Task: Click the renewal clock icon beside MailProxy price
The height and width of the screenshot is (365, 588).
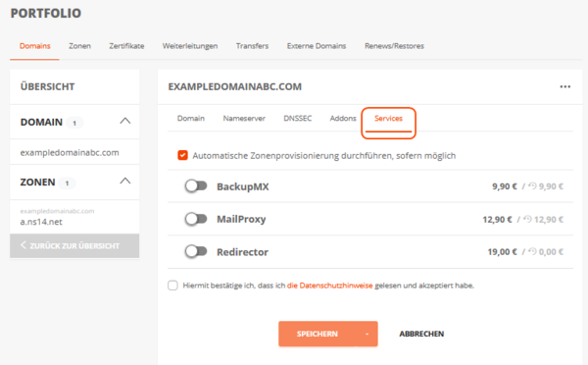Action: pyautogui.click(x=527, y=219)
